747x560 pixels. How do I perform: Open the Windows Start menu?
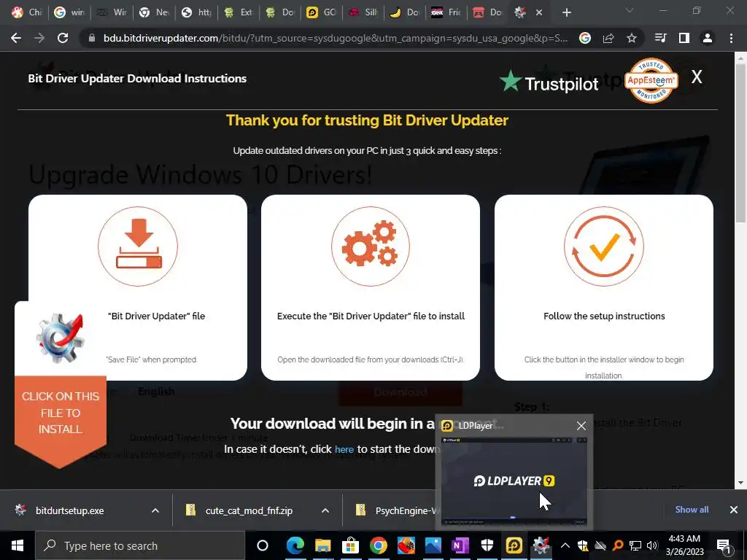point(18,545)
